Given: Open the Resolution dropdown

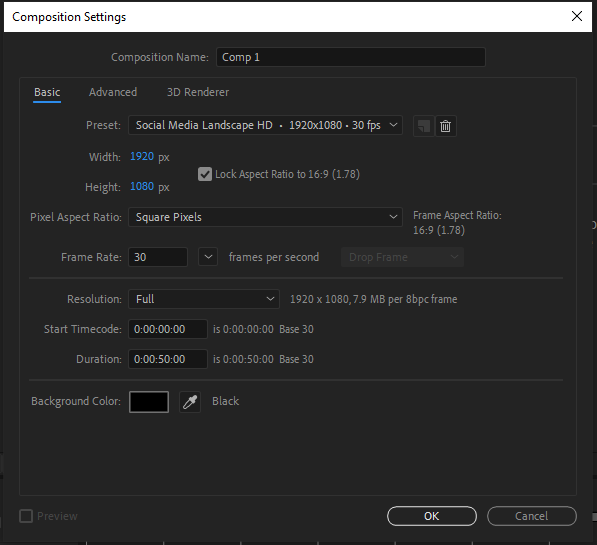Looking at the screenshot, I should point(204,299).
